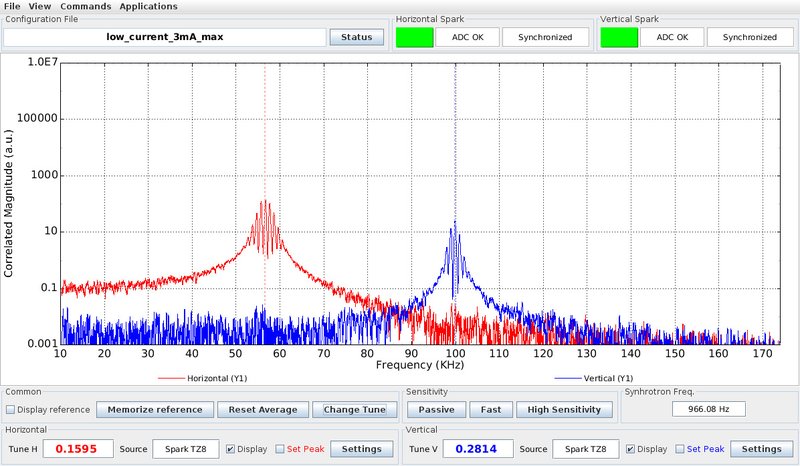Click the Vertical Spark green status indicator

pos(619,37)
